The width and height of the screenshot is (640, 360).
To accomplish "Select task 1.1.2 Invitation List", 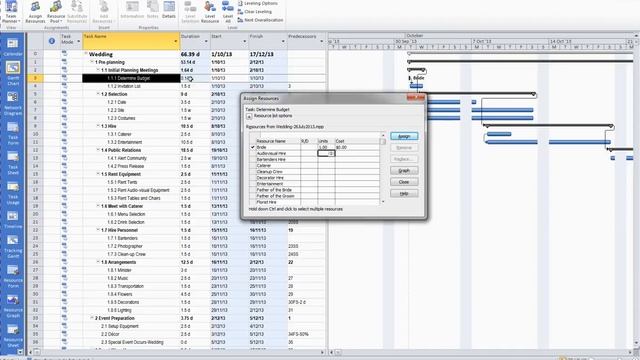I will click(x=124, y=86).
